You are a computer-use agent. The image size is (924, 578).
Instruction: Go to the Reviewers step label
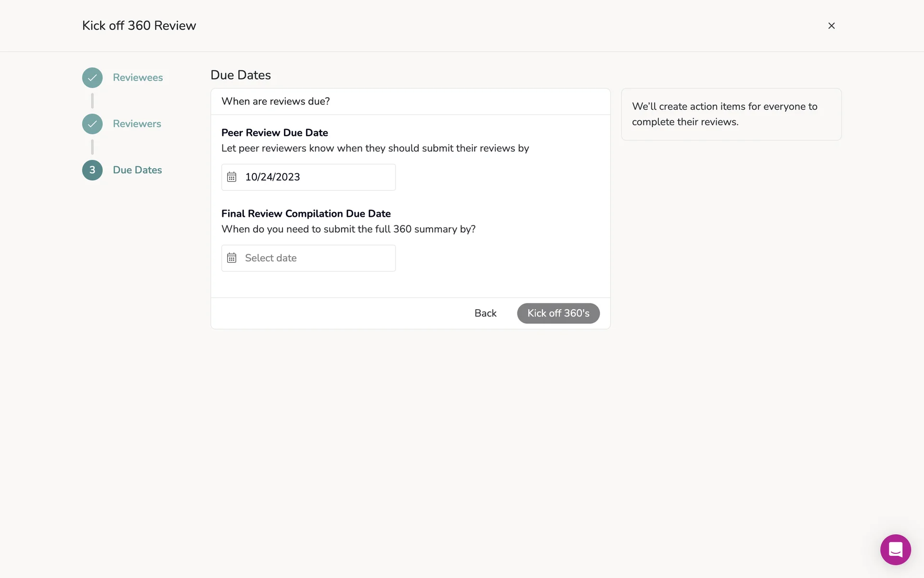coord(137,124)
